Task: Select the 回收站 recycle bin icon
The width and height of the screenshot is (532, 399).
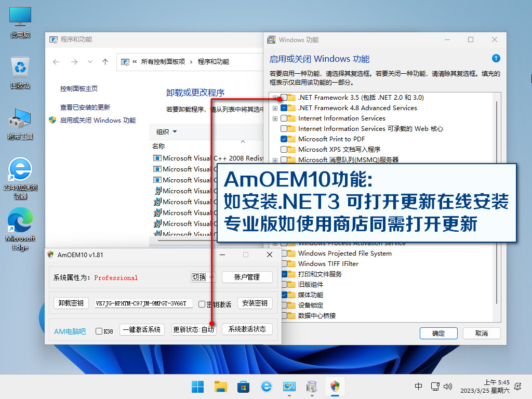Action: coord(20,73)
